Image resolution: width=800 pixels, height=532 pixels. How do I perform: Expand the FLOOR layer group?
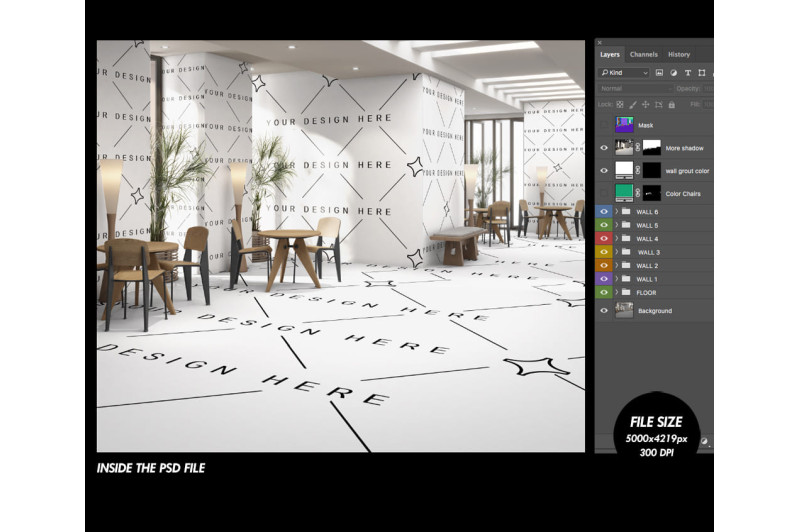point(617,292)
